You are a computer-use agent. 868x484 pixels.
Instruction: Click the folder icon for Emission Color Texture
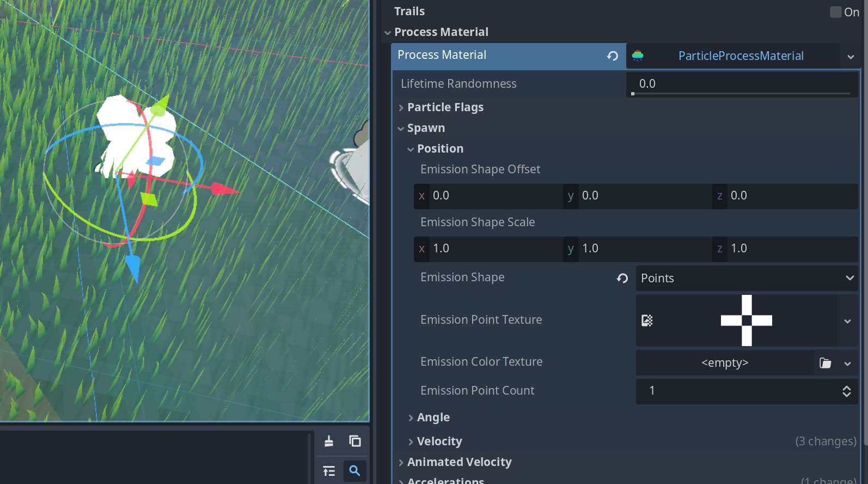[x=826, y=363]
